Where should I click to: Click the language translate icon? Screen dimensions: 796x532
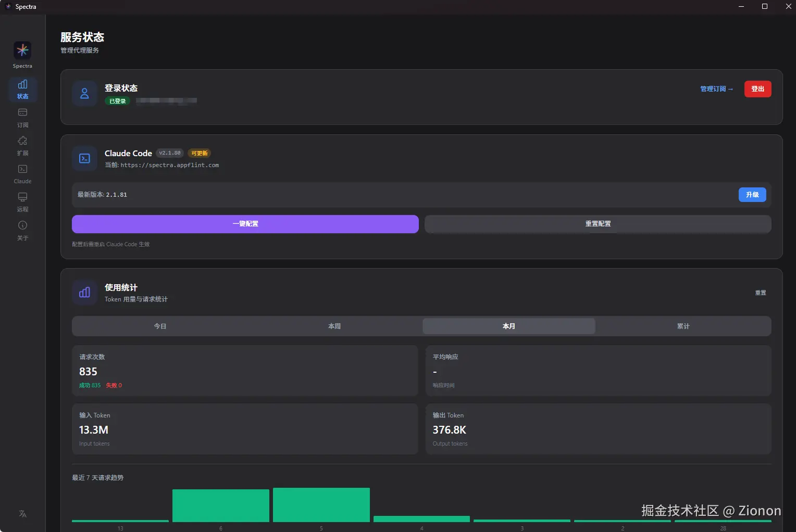[22, 514]
